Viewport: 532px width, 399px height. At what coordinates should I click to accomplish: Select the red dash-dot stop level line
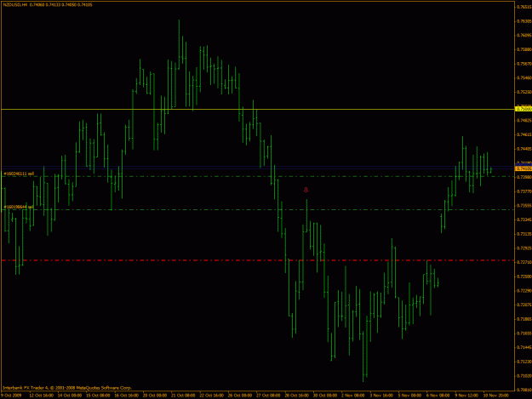(258, 260)
